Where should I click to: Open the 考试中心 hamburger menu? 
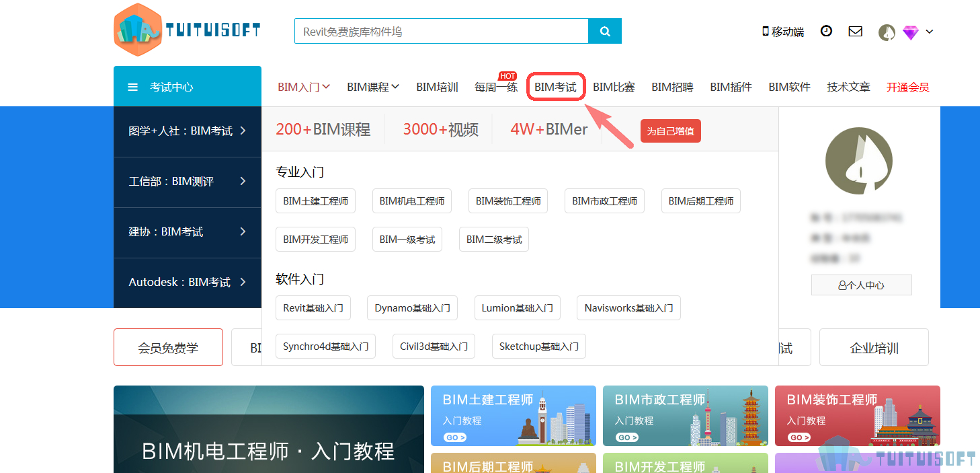point(188,87)
